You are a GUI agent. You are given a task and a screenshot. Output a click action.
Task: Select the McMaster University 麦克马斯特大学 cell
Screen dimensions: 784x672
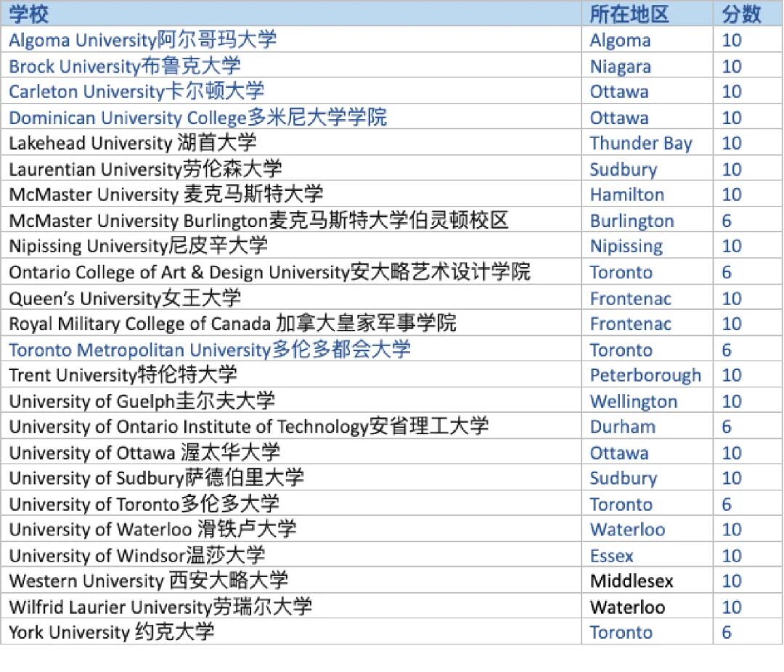point(291,194)
